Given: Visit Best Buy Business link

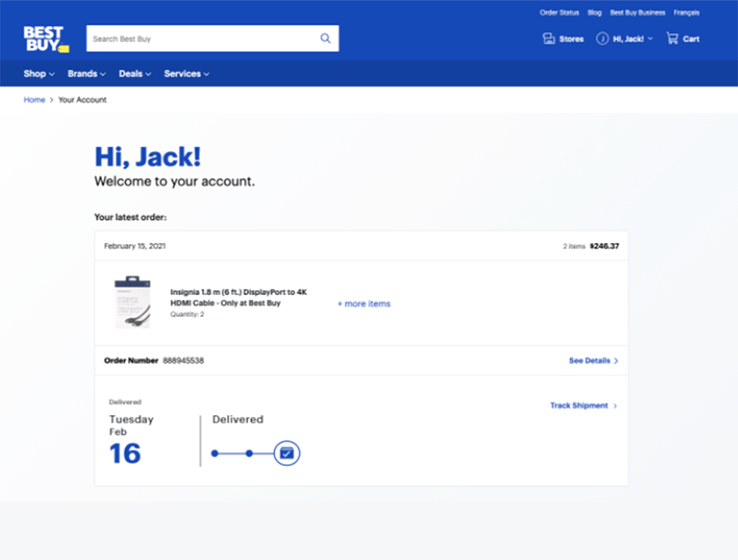Looking at the screenshot, I should tap(638, 12).
